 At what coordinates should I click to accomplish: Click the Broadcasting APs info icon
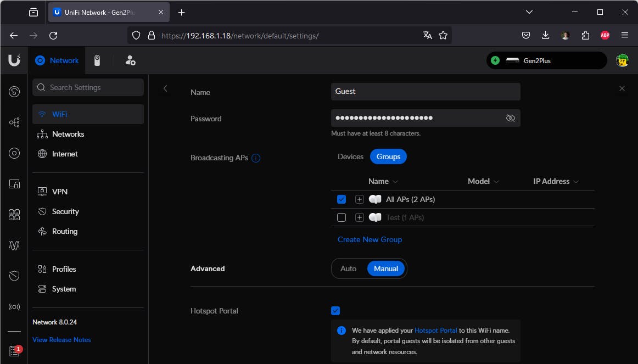pos(256,158)
